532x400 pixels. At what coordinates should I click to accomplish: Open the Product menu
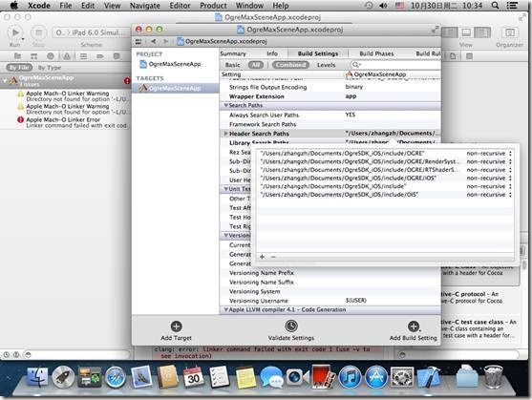(213, 6)
